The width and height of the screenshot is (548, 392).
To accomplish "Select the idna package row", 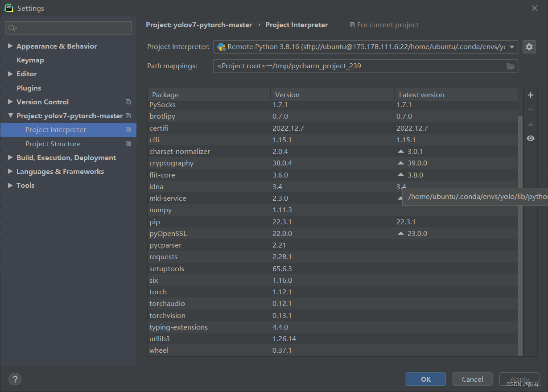I will click(x=333, y=186).
